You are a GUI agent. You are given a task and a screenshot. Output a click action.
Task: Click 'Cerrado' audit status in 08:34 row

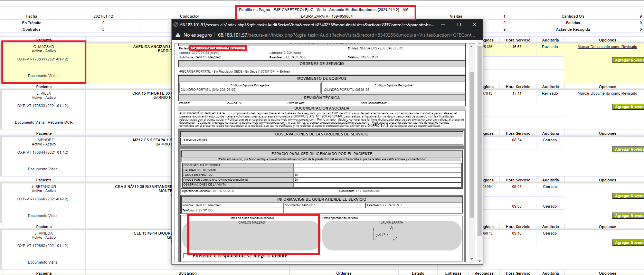(550, 140)
